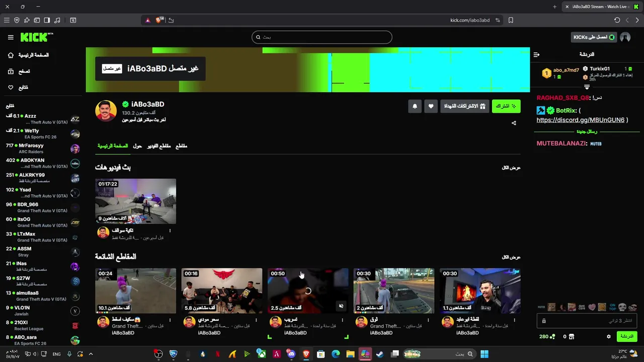Unmute the 00:50 clip preview
The width and height of the screenshot is (644, 362).
coord(341,306)
